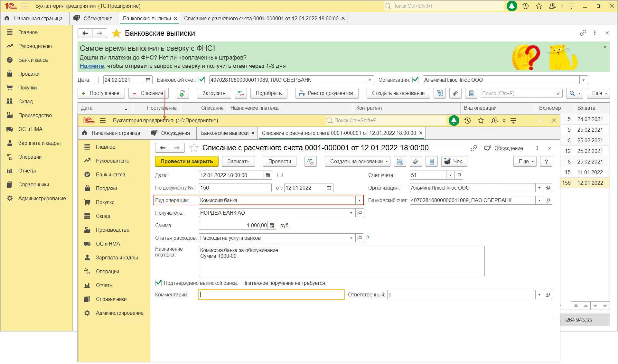Expand the Вид операции dropdown
This screenshot has width=618, height=364.
pyautogui.click(x=360, y=201)
